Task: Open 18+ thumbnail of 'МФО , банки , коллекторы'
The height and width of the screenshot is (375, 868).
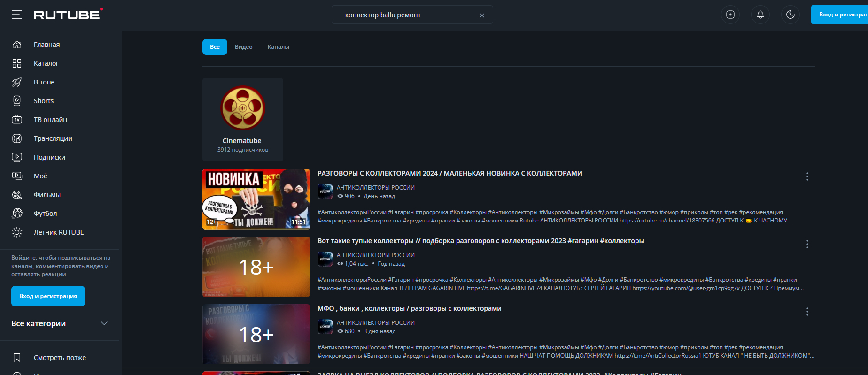Action: pos(256,334)
